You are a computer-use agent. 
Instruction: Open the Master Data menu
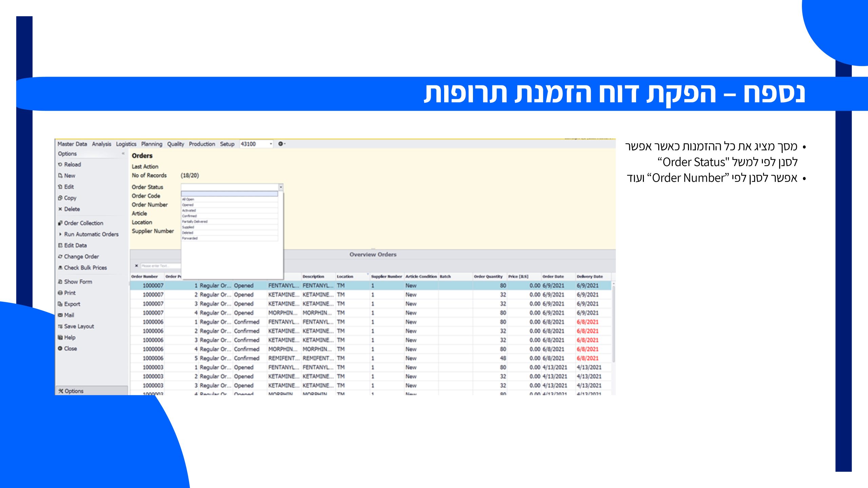[72, 144]
